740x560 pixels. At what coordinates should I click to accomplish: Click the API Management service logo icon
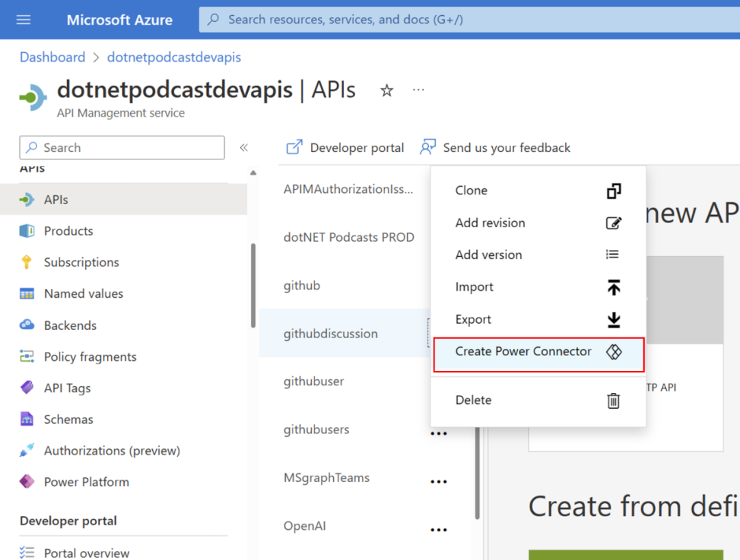[33, 97]
